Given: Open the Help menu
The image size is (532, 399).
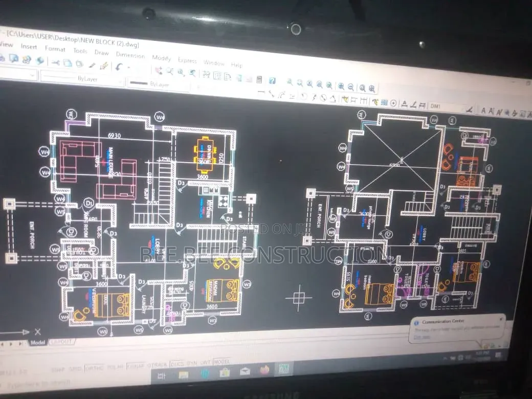Looking at the screenshot, I should pos(236,65).
